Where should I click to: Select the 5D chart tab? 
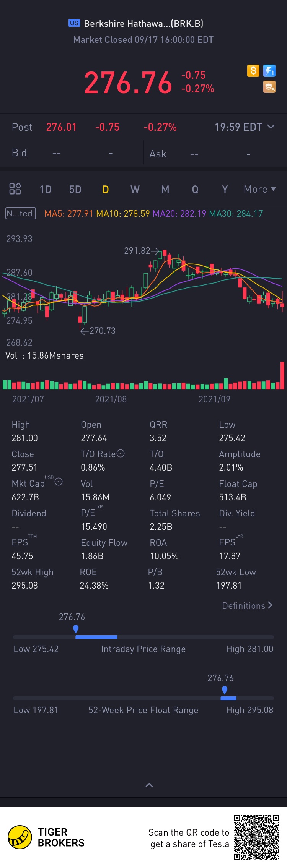pos(75,190)
